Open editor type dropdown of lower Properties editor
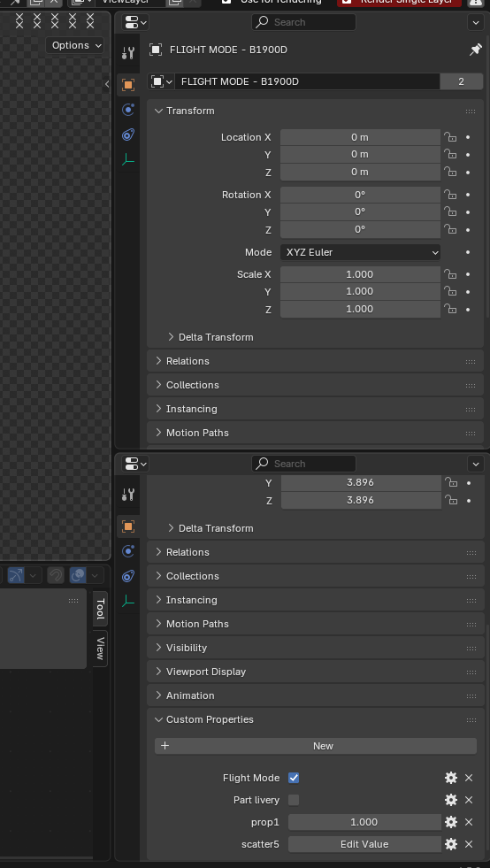Image resolution: width=490 pixels, height=868 pixels. pyautogui.click(x=136, y=464)
